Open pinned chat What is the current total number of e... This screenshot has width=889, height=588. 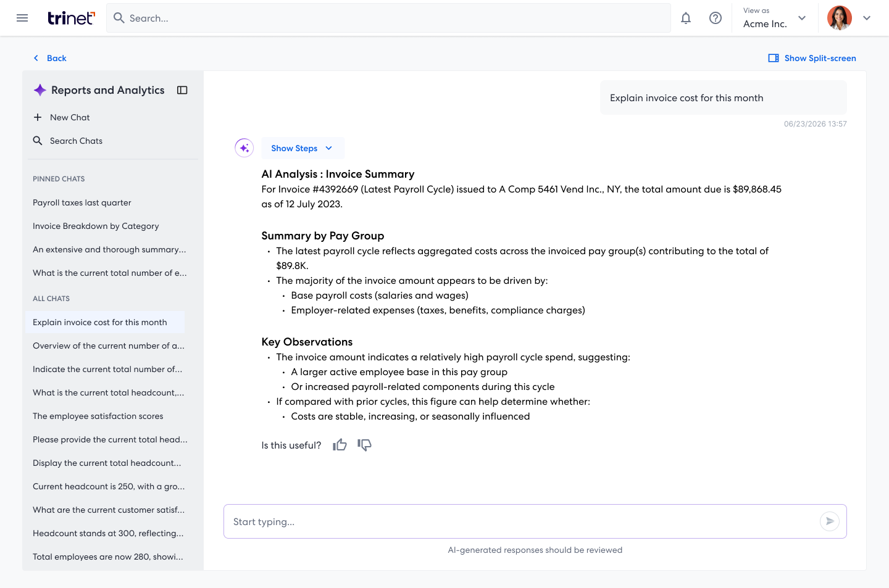point(109,273)
